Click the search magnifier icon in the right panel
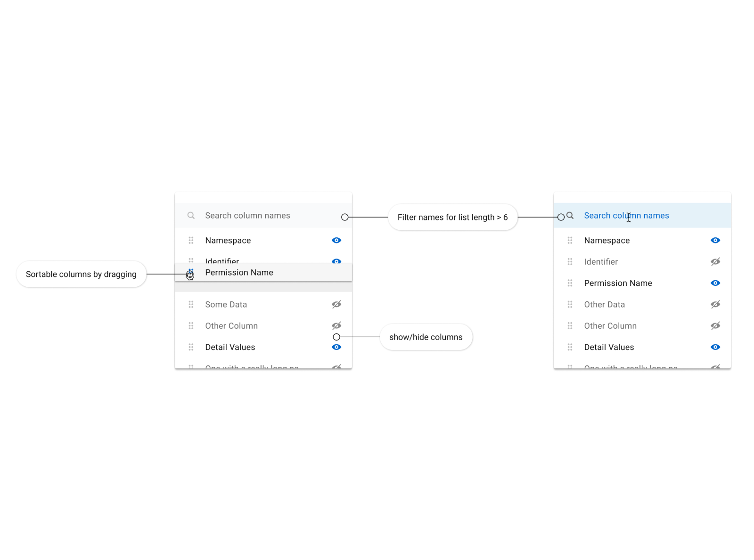Viewport: 754px width, 560px height. pyautogui.click(x=570, y=215)
